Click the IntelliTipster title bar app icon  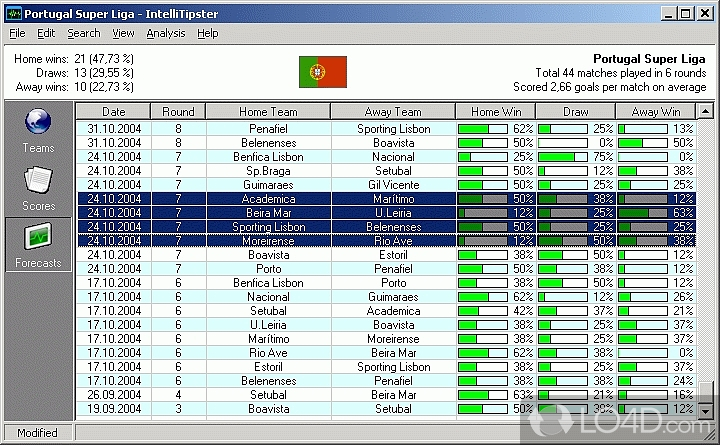[x=14, y=14]
